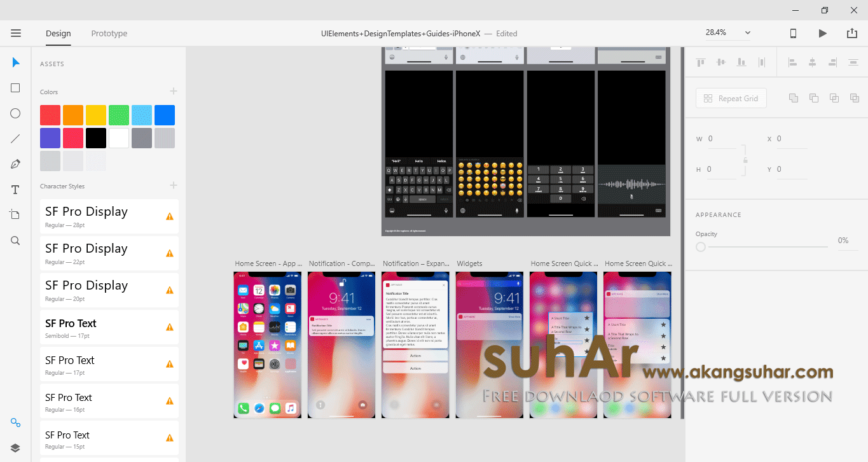Switch to the Design tab
Image resolution: width=868 pixels, height=462 pixels.
tap(59, 34)
